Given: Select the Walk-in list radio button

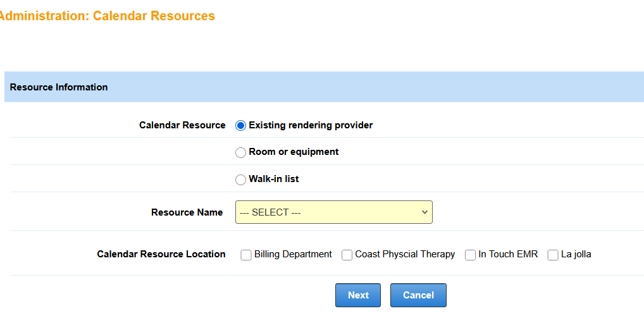Looking at the screenshot, I should point(240,180).
